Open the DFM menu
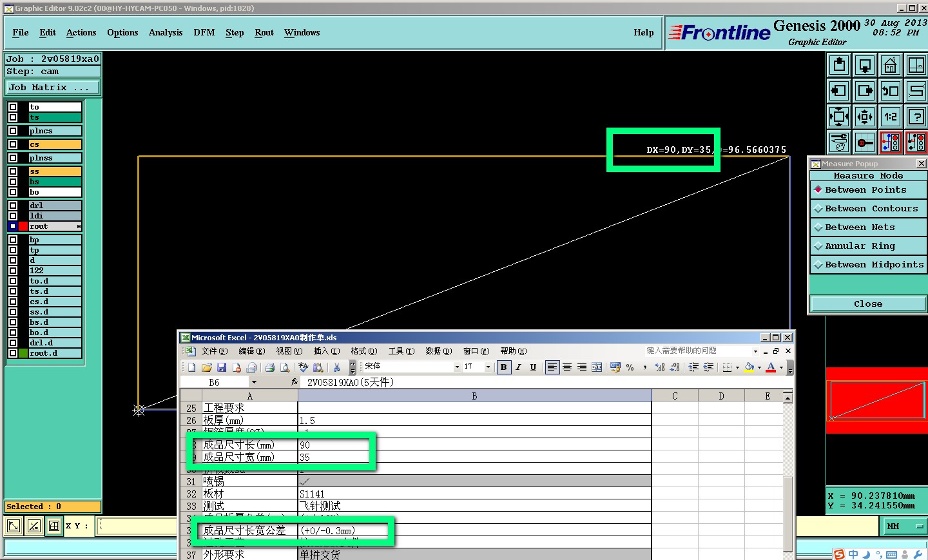 point(204,33)
